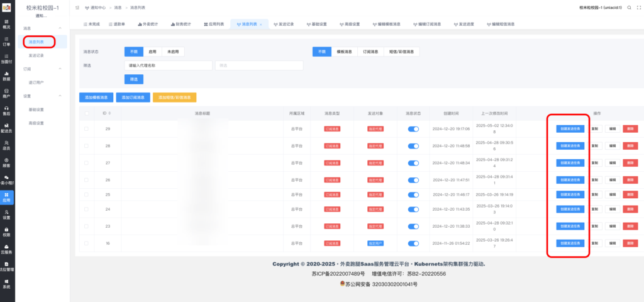Screen dimensions: 644x302
Task: Collapse the 订阅 menu group in the side panel
Action: click(60, 69)
